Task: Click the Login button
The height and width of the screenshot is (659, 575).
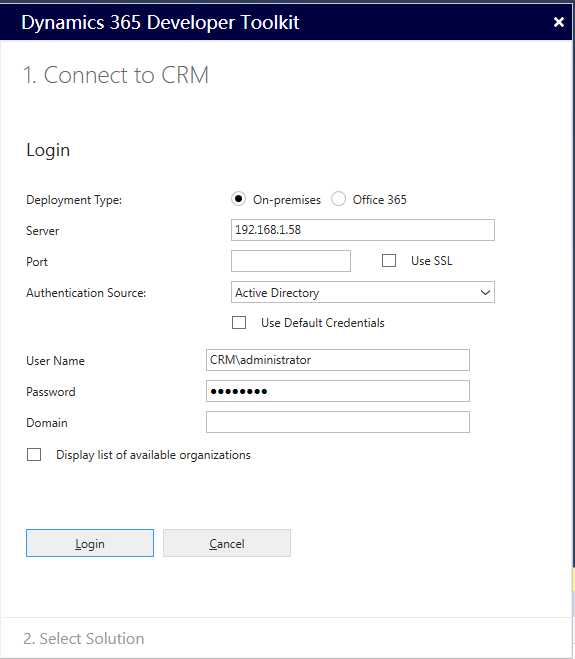Action: click(90, 543)
